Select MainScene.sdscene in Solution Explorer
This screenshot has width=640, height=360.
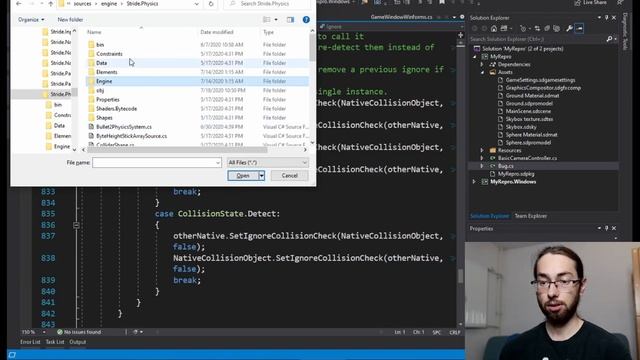click(x=528, y=111)
